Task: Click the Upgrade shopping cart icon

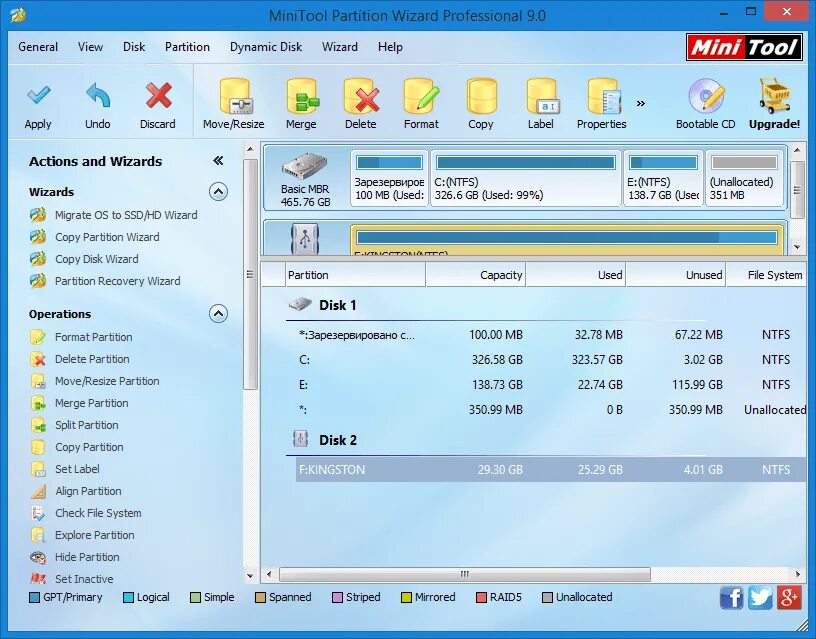Action: coord(775,95)
